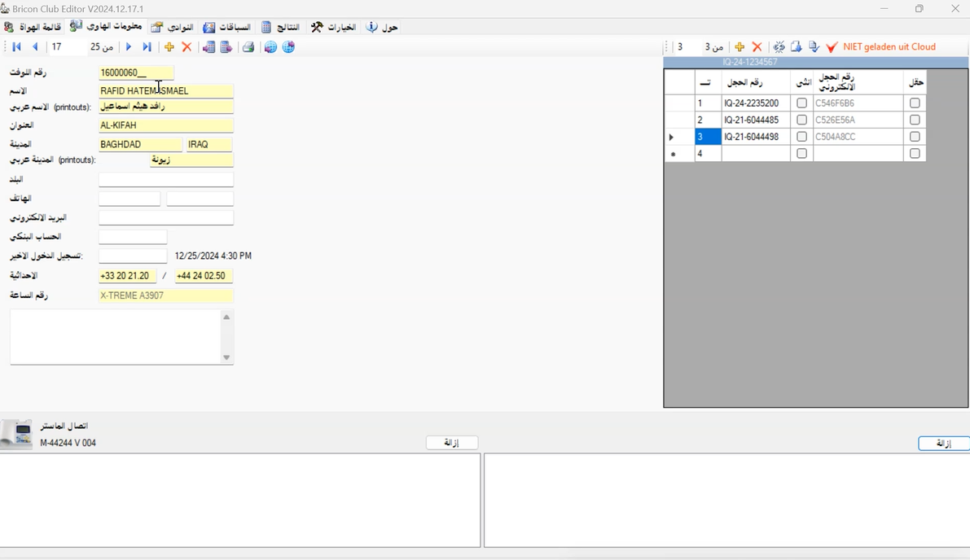
Task: Enable the انثى checkbox for ring IQ-21-6044498
Action: 801,137
